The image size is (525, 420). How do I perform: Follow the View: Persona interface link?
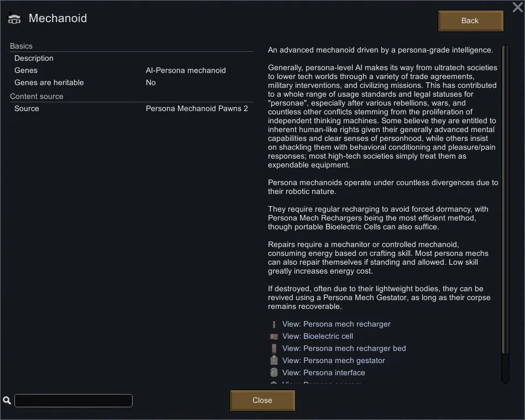(323, 373)
